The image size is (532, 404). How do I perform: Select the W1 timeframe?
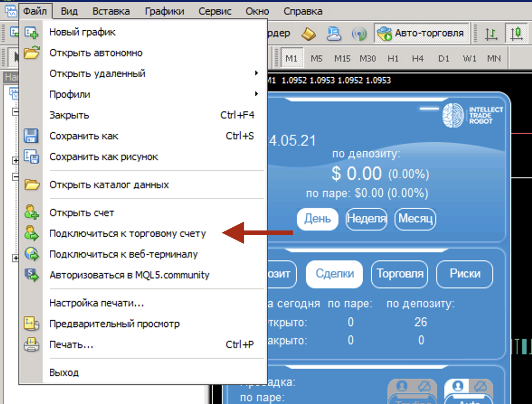pyautogui.click(x=470, y=58)
